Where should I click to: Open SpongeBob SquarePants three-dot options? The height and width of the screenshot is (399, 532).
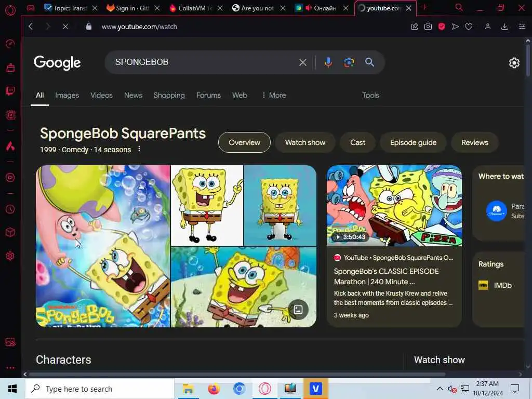tap(139, 149)
